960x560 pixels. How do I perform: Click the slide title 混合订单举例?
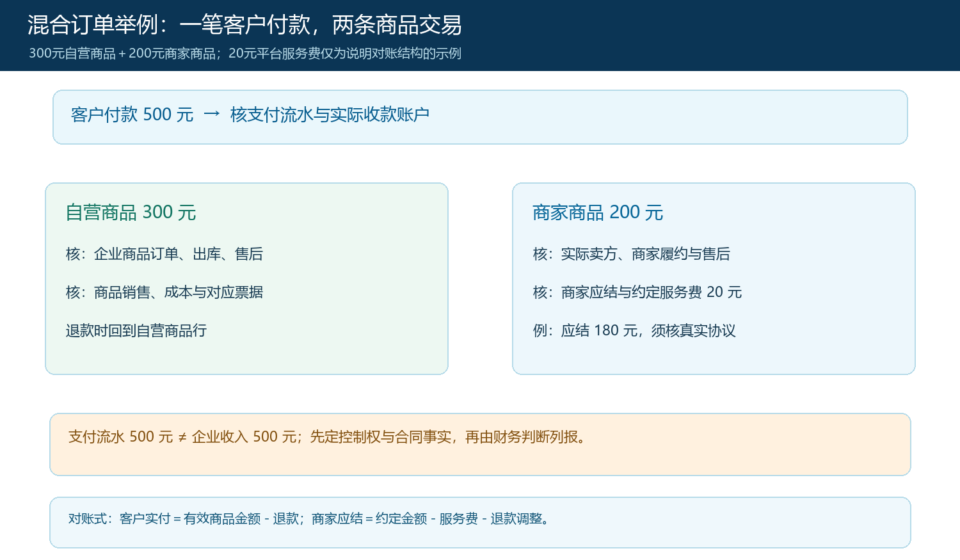[x=244, y=25]
